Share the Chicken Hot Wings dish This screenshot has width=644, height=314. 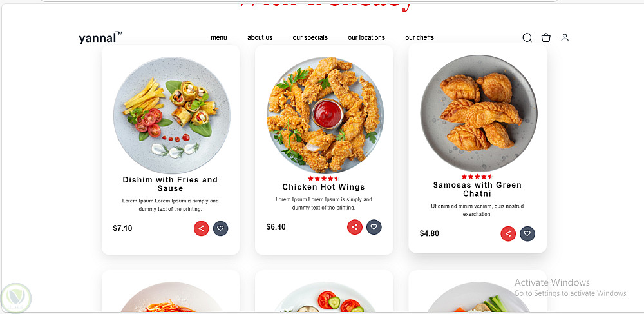tap(355, 227)
